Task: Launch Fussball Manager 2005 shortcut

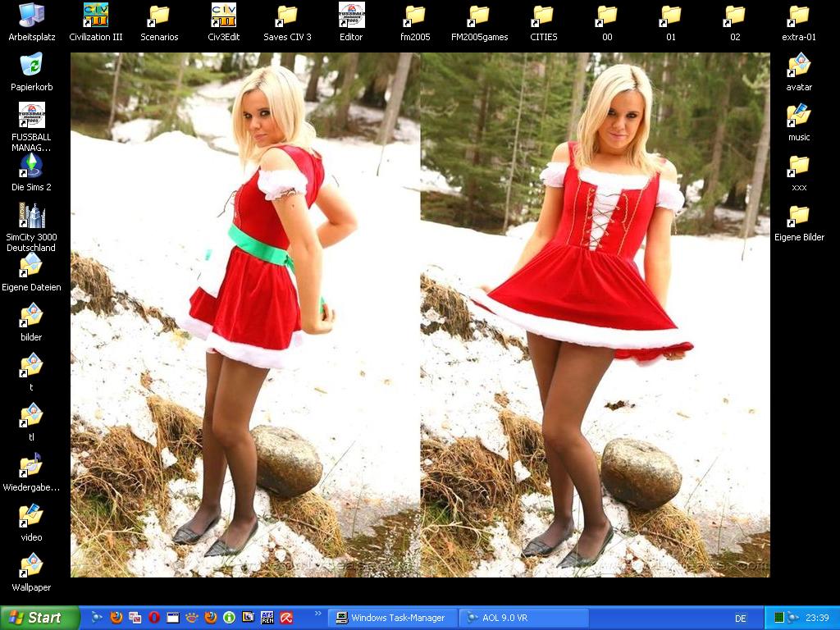Action: pos(31,116)
